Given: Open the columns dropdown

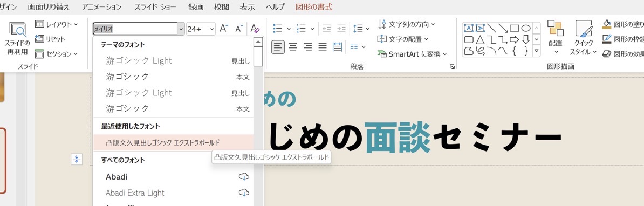Looking at the screenshot, I should (358, 47).
